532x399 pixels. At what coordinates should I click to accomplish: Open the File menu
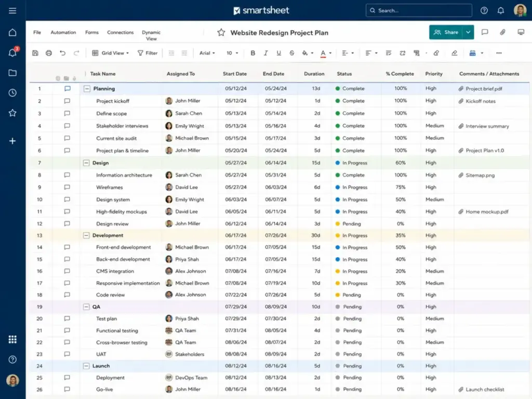(37, 32)
